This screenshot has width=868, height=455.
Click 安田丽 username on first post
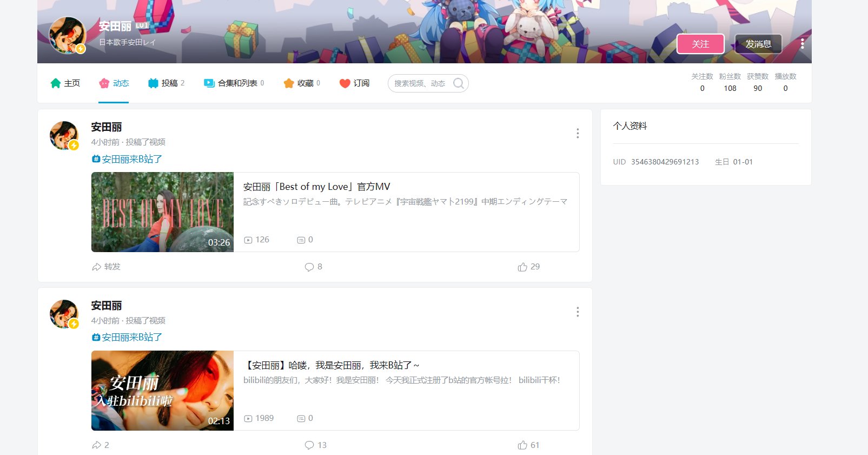click(107, 127)
